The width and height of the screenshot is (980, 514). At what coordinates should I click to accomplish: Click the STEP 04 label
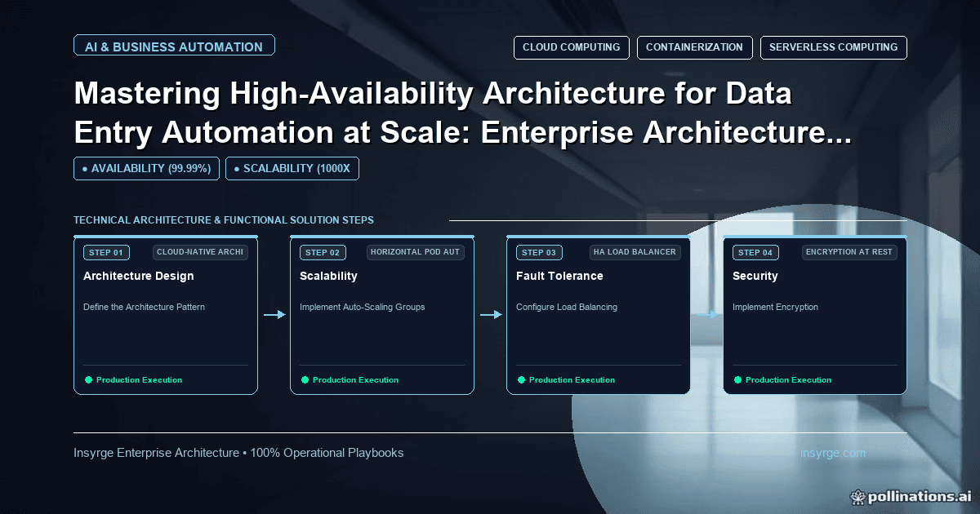tap(755, 252)
